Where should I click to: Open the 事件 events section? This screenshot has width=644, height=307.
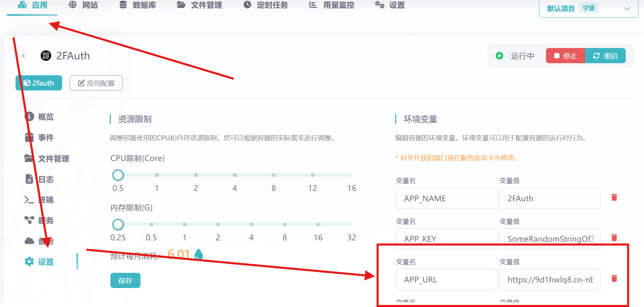[x=45, y=138]
